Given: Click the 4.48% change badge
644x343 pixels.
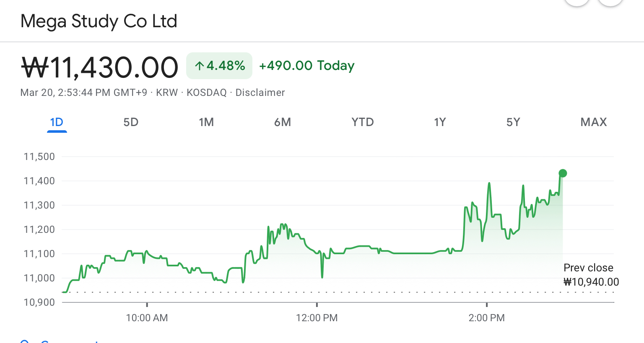Looking at the screenshot, I should tap(219, 66).
